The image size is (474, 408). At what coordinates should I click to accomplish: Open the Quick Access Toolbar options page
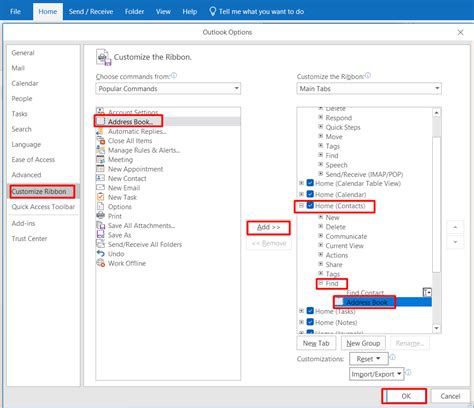[43, 207]
